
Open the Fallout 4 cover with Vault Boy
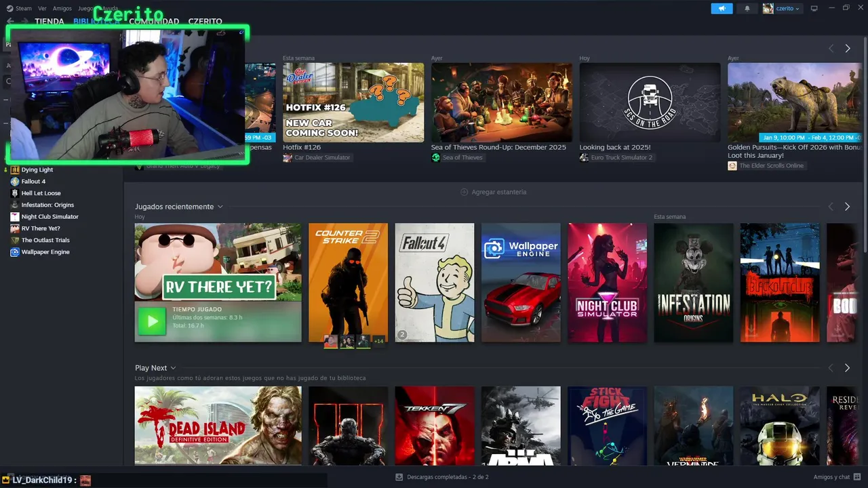pyautogui.click(x=435, y=283)
